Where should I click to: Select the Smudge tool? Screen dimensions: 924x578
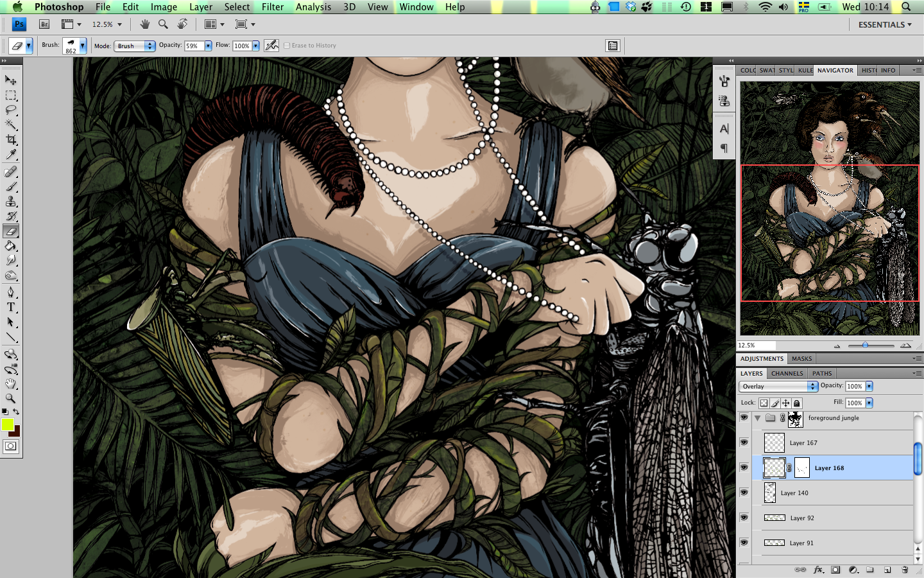pos(11,261)
